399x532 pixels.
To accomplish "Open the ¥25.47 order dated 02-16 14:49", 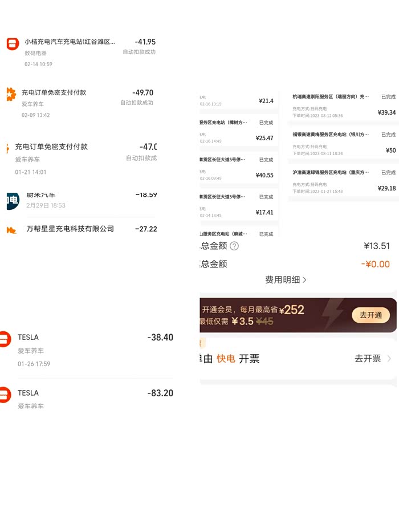I will coord(239,131).
